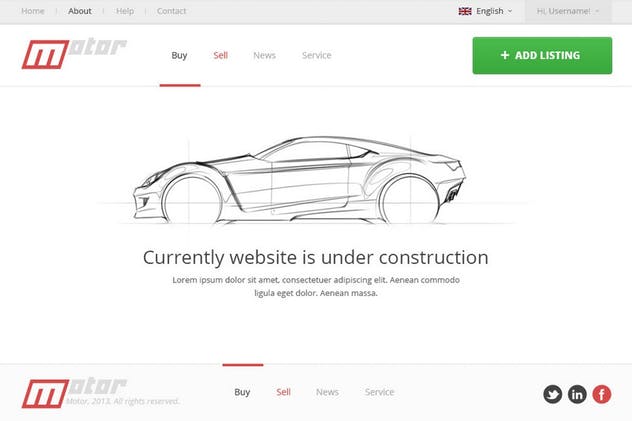632x421 pixels.
Task: Click the sports car sketch image
Action: click(x=300, y=180)
